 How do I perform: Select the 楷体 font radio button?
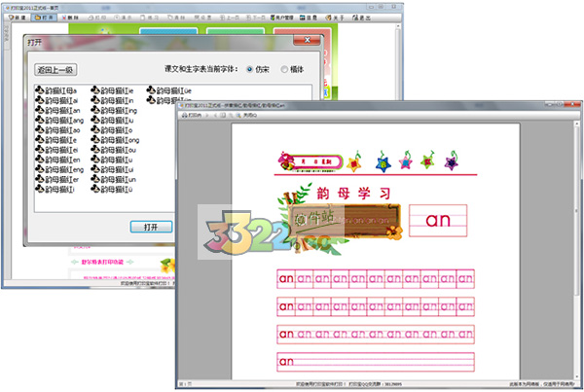tap(284, 69)
